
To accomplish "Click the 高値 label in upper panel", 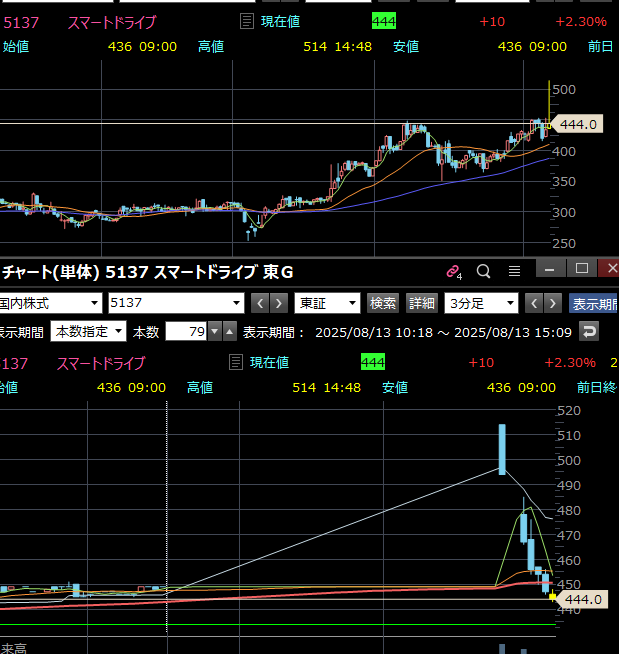I will click(211, 46).
